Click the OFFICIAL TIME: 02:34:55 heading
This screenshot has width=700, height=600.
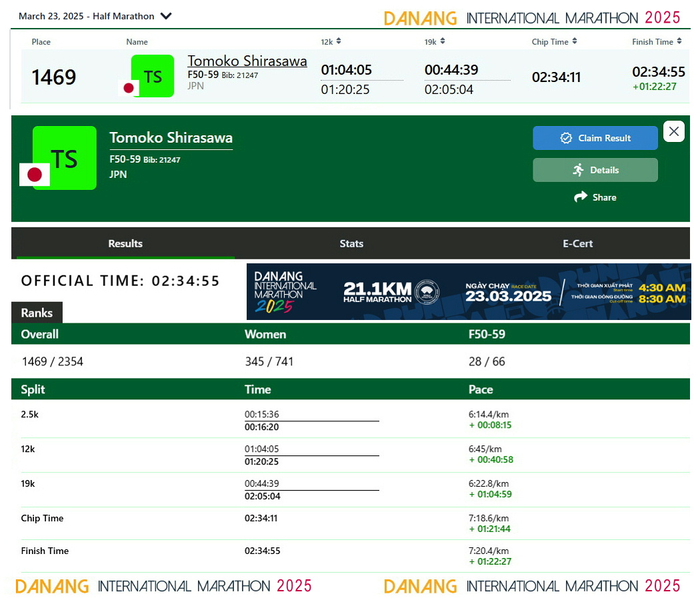coord(121,281)
